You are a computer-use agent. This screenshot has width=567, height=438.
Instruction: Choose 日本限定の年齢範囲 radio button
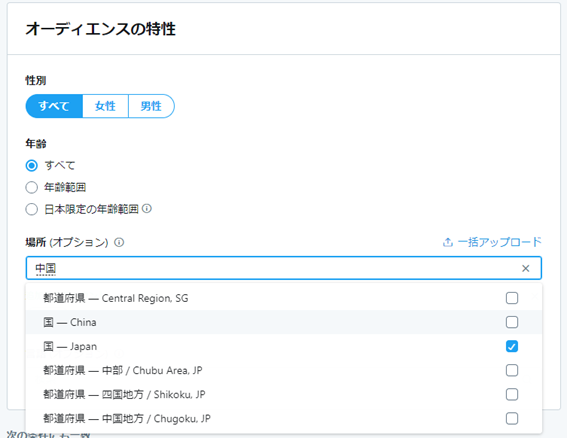pos(31,209)
